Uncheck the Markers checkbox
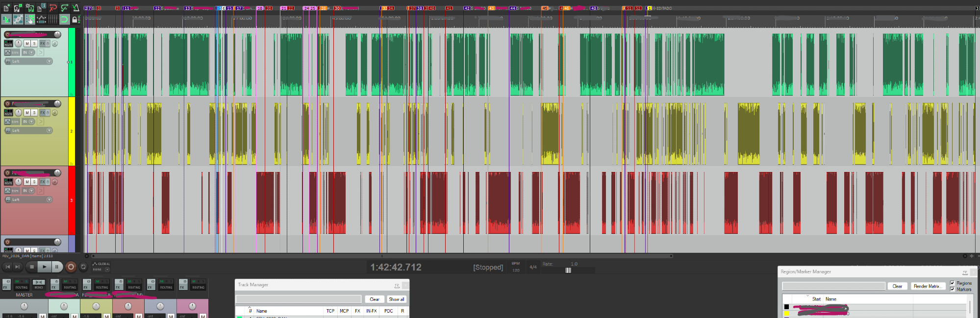This screenshot has width=980, height=318. coord(952,290)
